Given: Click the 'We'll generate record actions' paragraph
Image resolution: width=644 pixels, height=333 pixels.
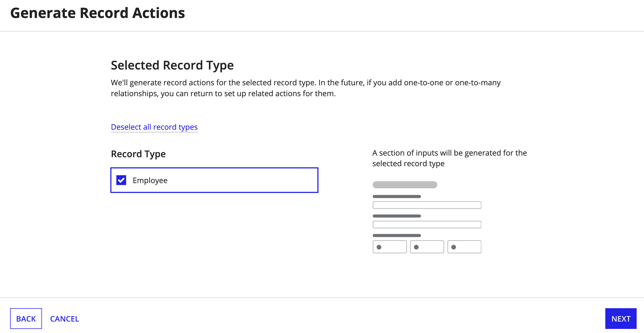Looking at the screenshot, I should point(306,88).
